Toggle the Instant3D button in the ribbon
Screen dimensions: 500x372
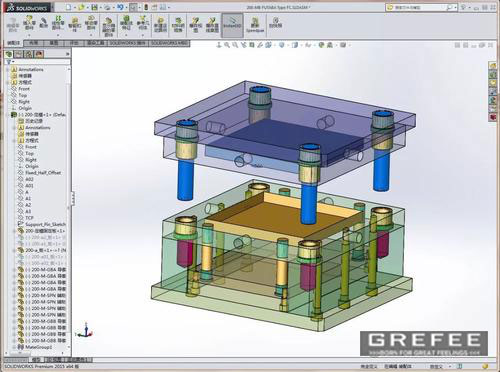tap(232, 25)
